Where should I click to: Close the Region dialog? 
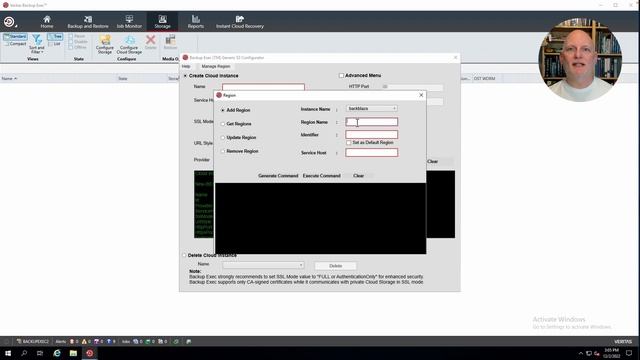pos(421,95)
